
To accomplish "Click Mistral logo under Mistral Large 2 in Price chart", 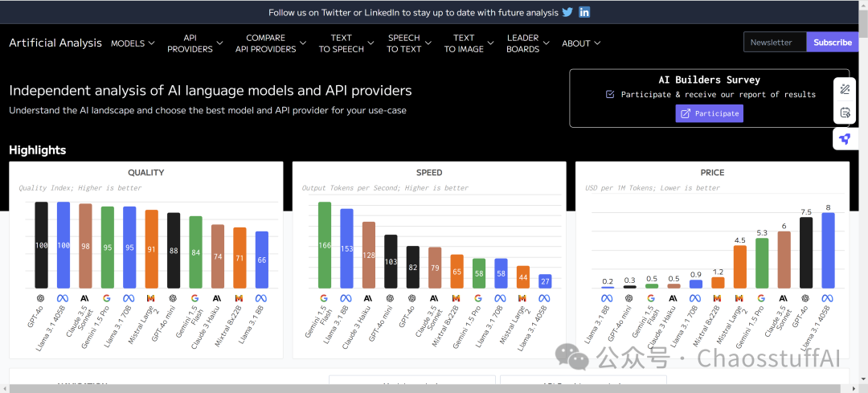I will pos(740,297).
